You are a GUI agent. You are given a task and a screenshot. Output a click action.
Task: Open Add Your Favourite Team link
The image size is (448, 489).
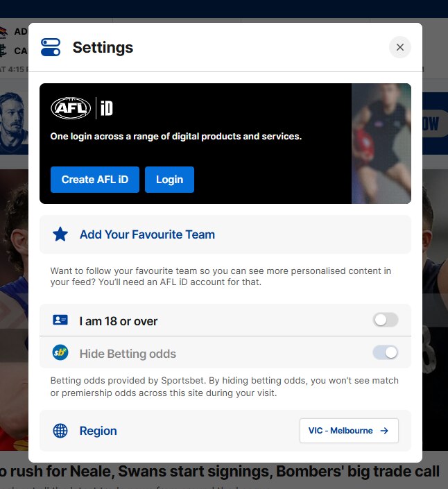tap(147, 234)
